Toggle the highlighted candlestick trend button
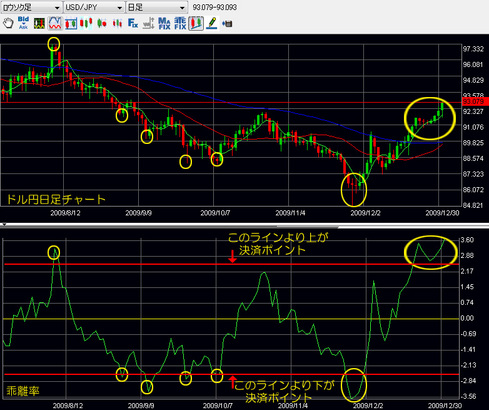Image resolution: width=489 pixels, height=410 pixels. (x=196, y=23)
